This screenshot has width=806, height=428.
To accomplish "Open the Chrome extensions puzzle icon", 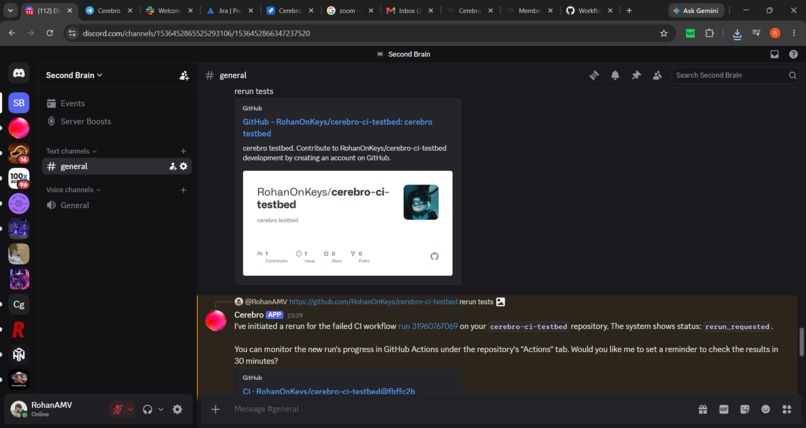I will tap(709, 33).
